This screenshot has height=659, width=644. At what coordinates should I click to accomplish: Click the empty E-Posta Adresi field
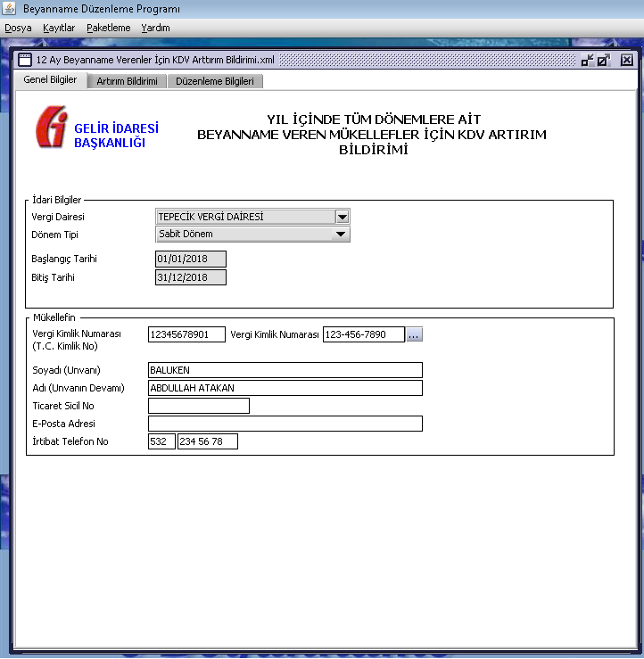285,424
